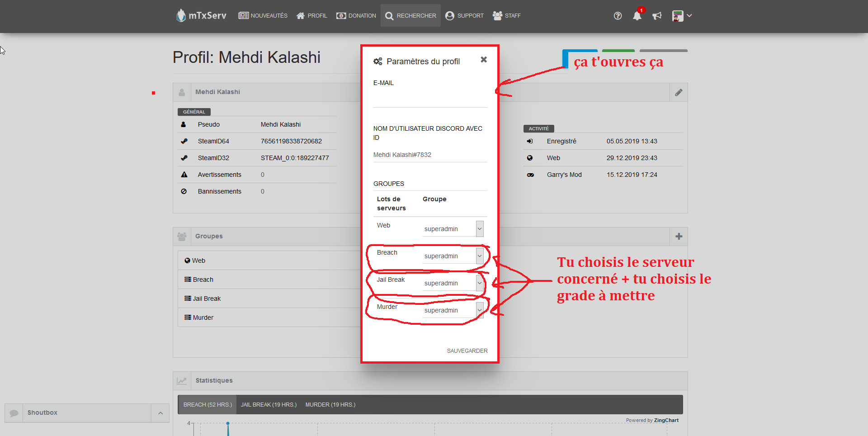Select the Jail Break group row
Screen dimensions: 868x436
click(269, 299)
